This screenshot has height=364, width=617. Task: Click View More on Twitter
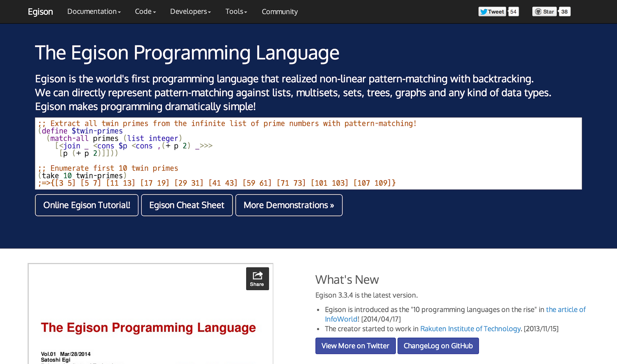(x=355, y=346)
